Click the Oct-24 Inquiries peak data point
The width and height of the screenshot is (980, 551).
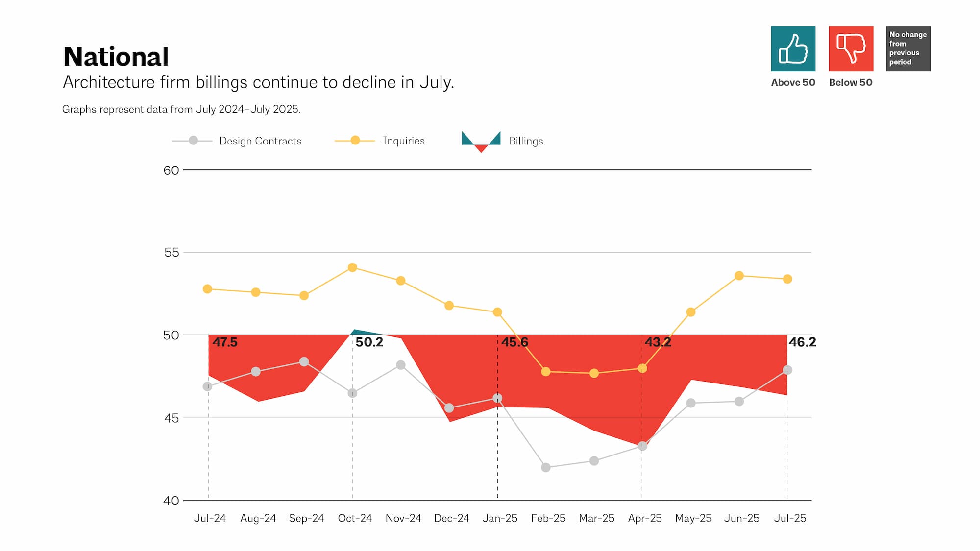tap(352, 267)
